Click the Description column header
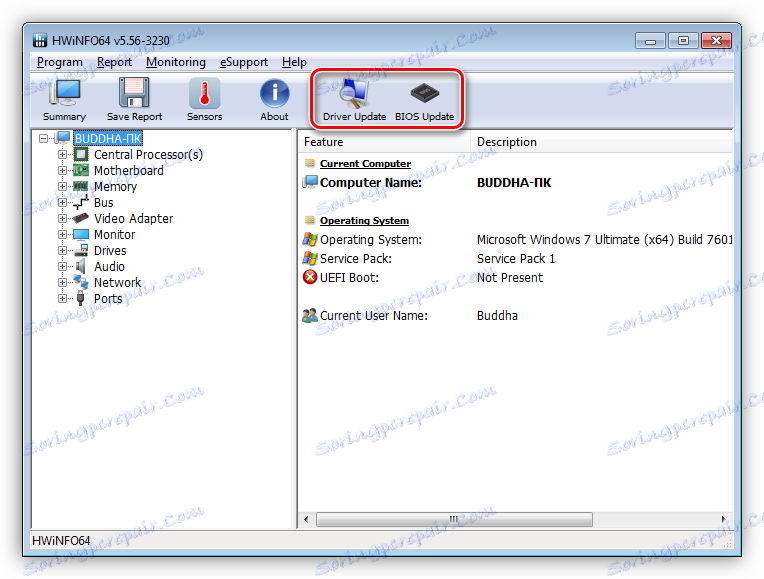 (601, 142)
